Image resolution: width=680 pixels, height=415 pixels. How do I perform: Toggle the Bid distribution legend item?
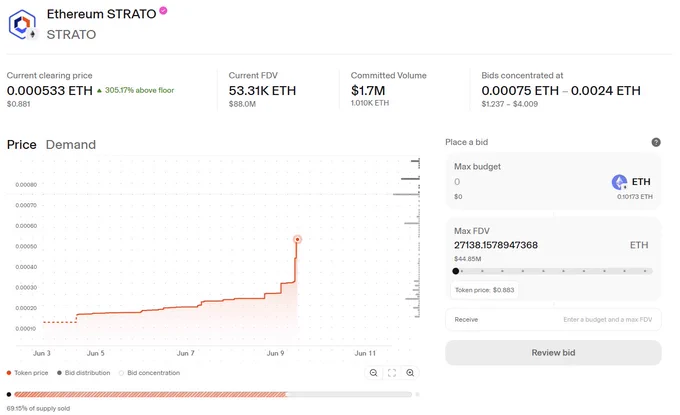(84, 373)
